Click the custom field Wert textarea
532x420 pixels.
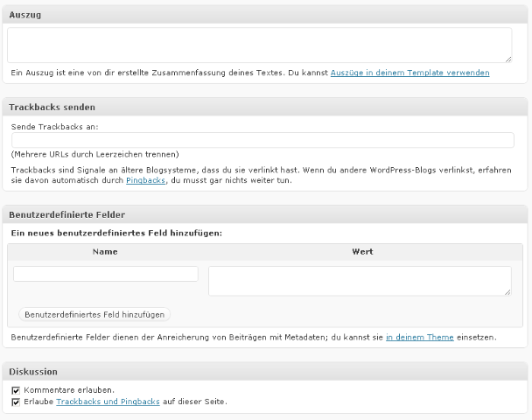(360, 281)
